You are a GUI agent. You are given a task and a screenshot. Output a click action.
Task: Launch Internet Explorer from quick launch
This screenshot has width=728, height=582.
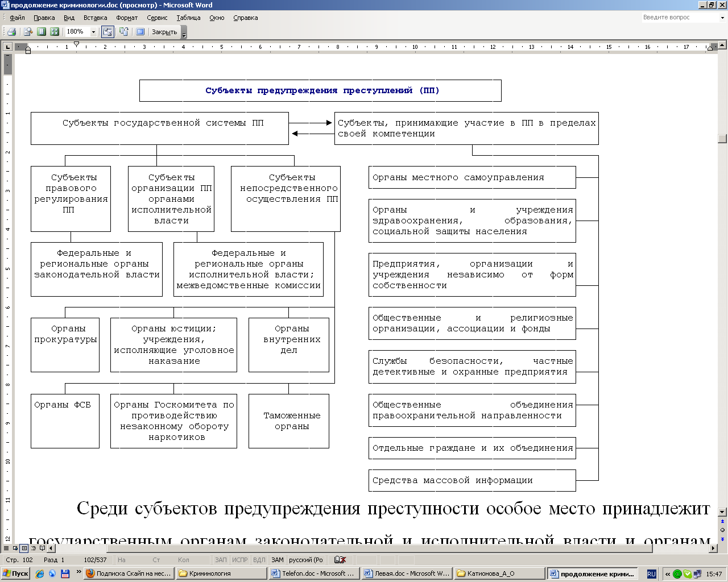[x=39, y=574]
